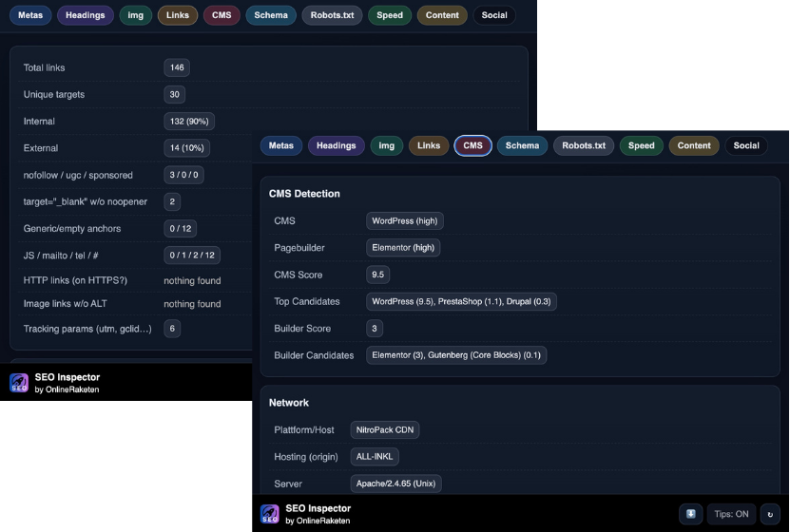Open the Social tab in the front window
This screenshot has height=532, width=790.
pyautogui.click(x=746, y=145)
